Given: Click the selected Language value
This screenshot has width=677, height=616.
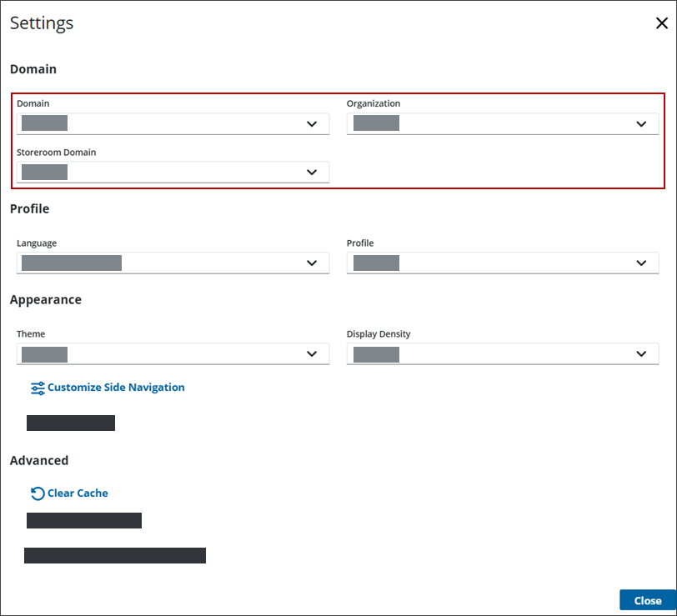Looking at the screenshot, I should [x=72, y=263].
